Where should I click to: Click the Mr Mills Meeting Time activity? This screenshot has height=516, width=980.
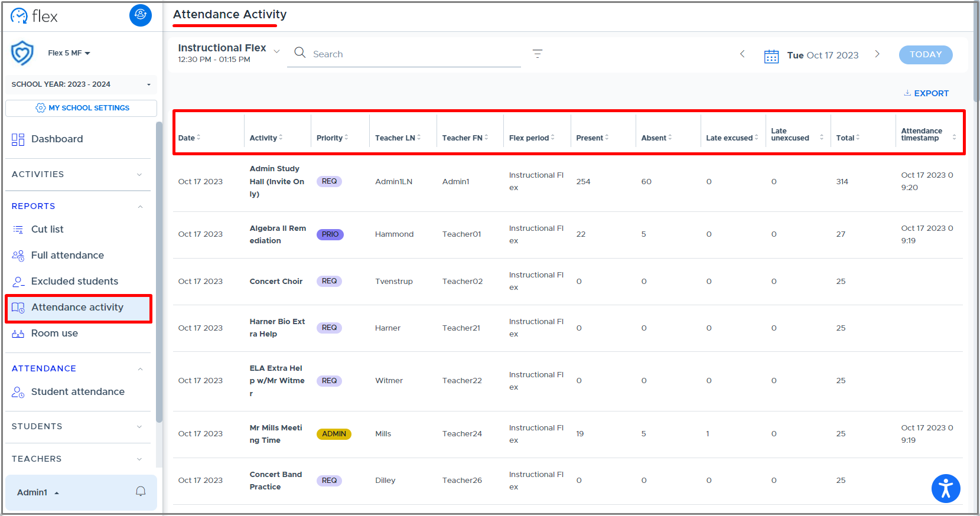pos(276,434)
